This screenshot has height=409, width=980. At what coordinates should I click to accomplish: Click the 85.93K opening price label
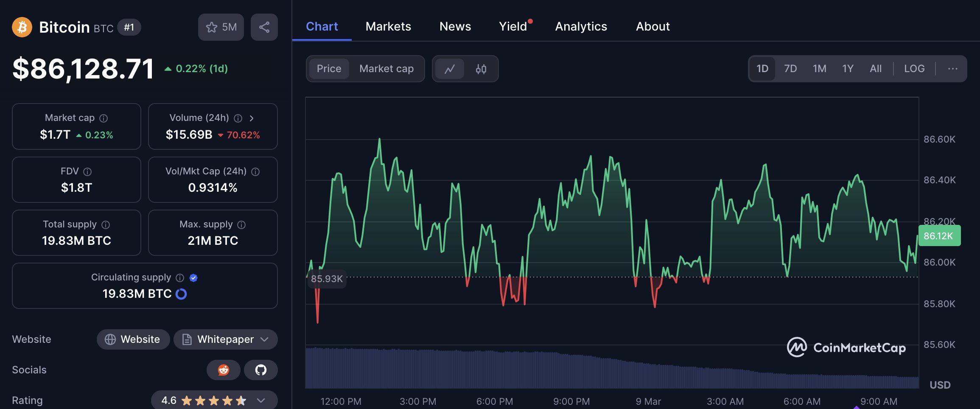click(x=327, y=279)
